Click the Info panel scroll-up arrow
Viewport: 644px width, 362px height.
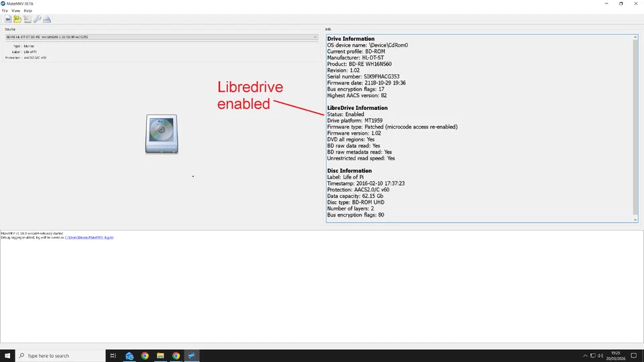[x=635, y=38]
